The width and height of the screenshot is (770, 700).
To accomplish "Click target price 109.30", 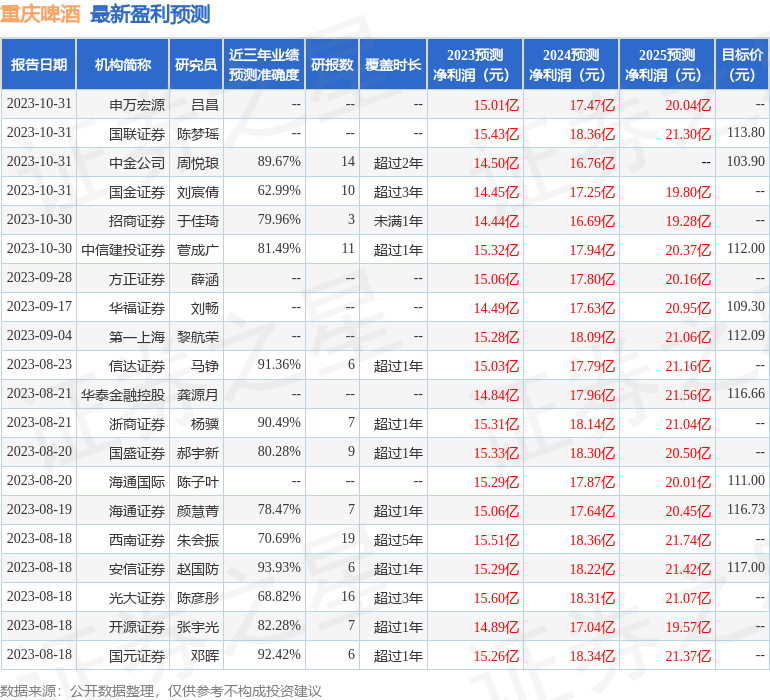I will 746,307.
